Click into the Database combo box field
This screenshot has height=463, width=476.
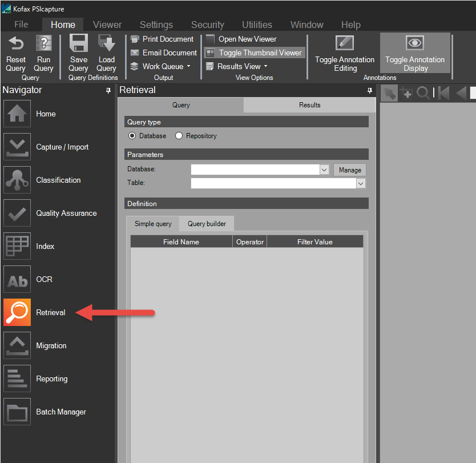coord(255,170)
